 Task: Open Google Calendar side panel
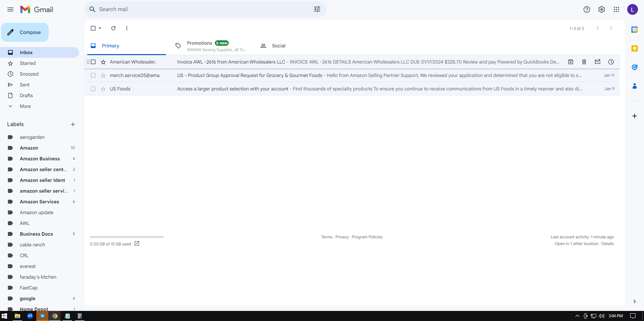coord(635,30)
